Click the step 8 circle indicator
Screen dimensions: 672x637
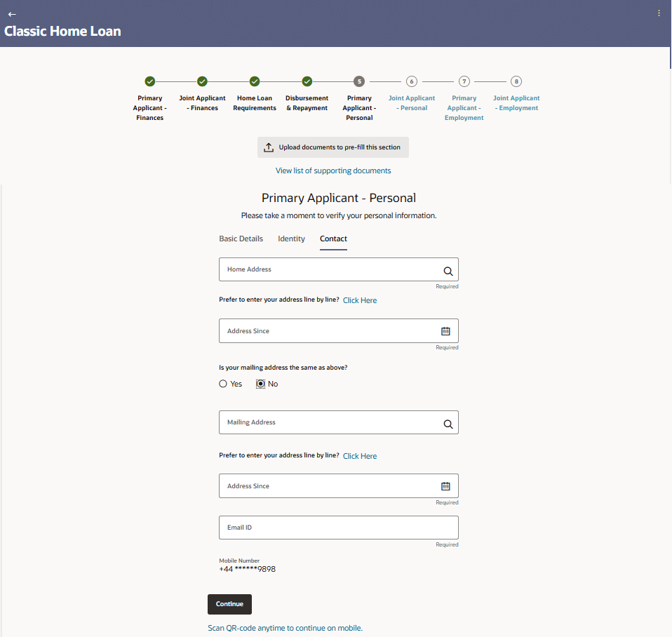pyautogui.click(x=516, y=81)
